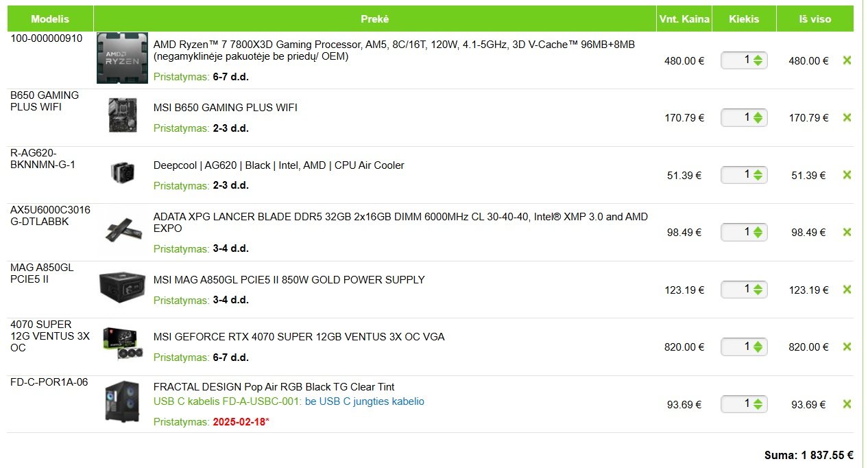
Task: Click the model code AX5U6000C3016G-DTLABBK
Action: (x=50, y=215)
